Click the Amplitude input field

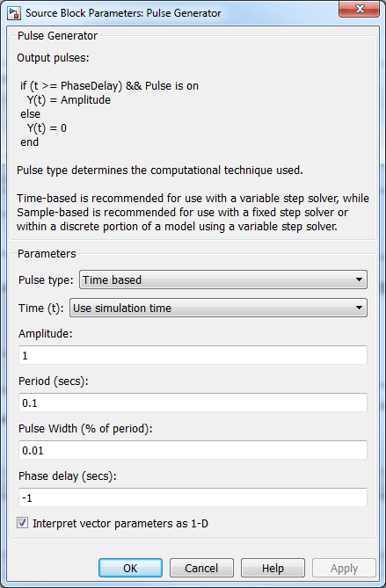click(x=193, y=355)
